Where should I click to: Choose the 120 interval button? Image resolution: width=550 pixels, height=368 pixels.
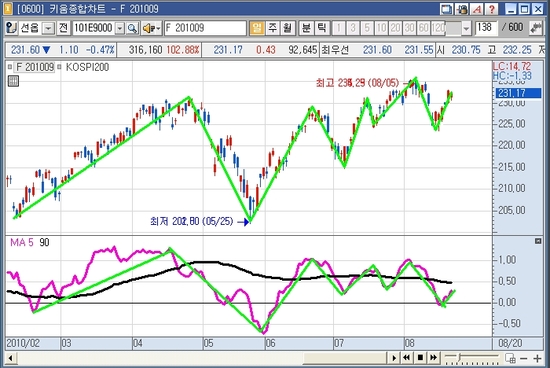pyautogui.click(x=438, y=28)
